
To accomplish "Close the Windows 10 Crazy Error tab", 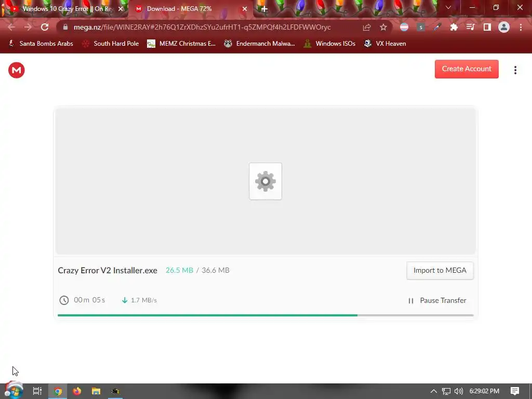I will pyautogui.click(x=121, y=9).
